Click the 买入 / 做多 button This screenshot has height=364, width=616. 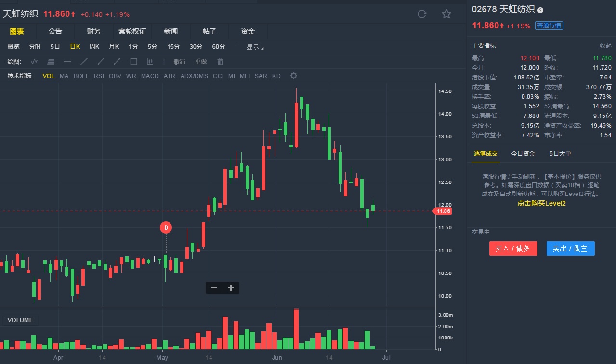513,248
